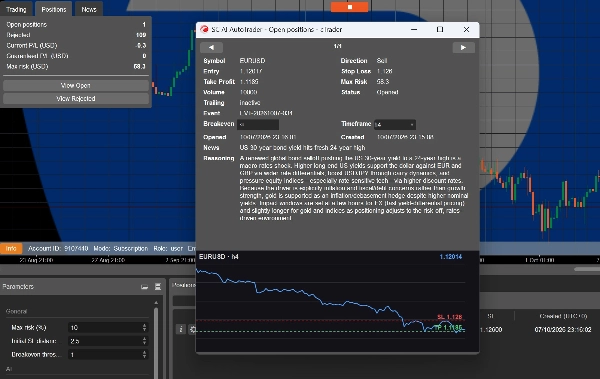This screenshot has height=379, width=600.
Task: Click the orange Info tab
Action: 11,248
